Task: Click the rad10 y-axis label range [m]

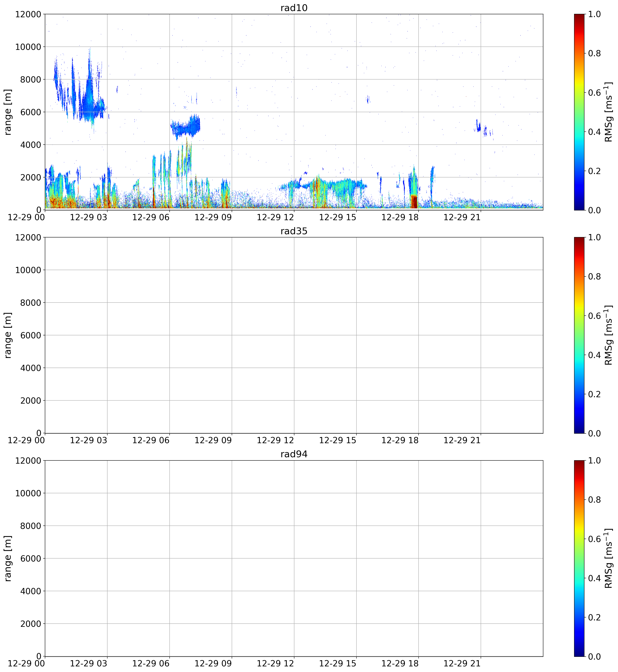Action: [x=8, y=112]
